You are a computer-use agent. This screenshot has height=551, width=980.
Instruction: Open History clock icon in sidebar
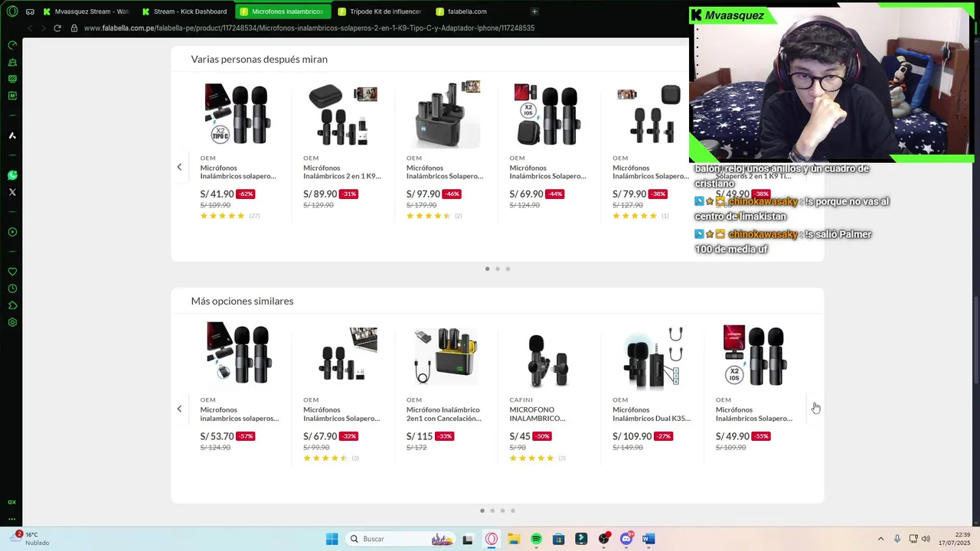pos(12,289)
